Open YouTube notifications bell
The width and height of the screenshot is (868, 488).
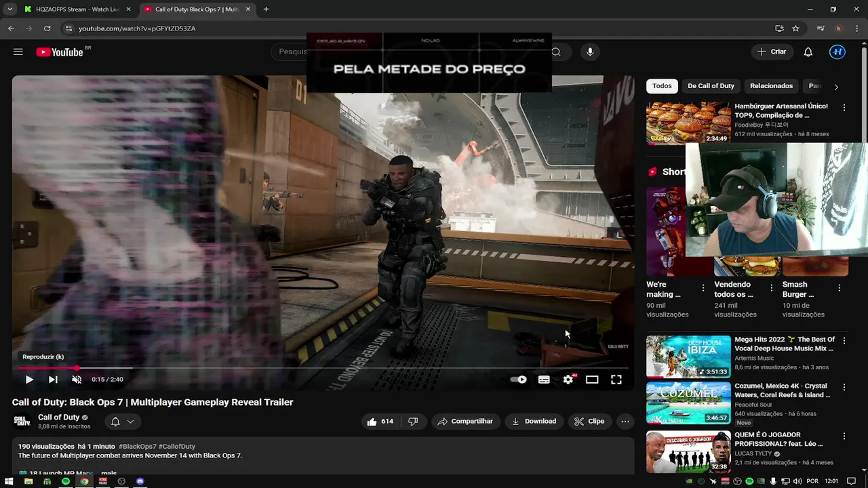click(808, 52)
